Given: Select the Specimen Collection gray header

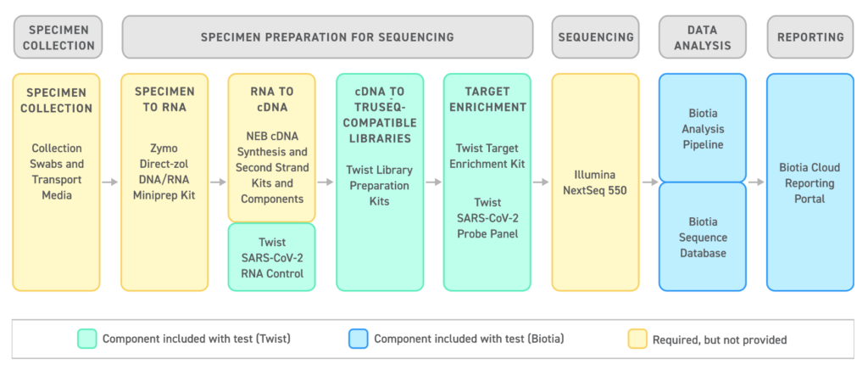Looking at the screenshot, I should 58,36.
